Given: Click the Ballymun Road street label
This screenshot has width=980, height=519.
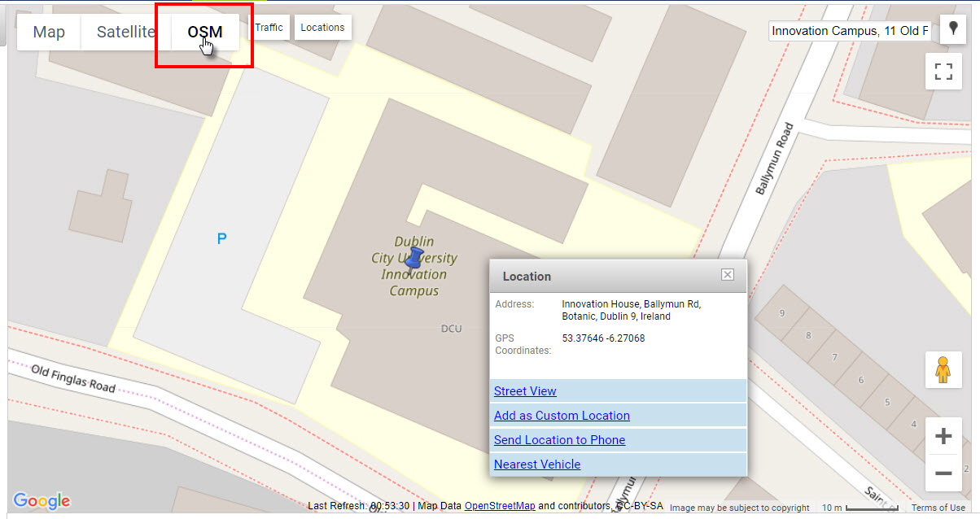Looking at the screenshot, I should tap(773, 159).
